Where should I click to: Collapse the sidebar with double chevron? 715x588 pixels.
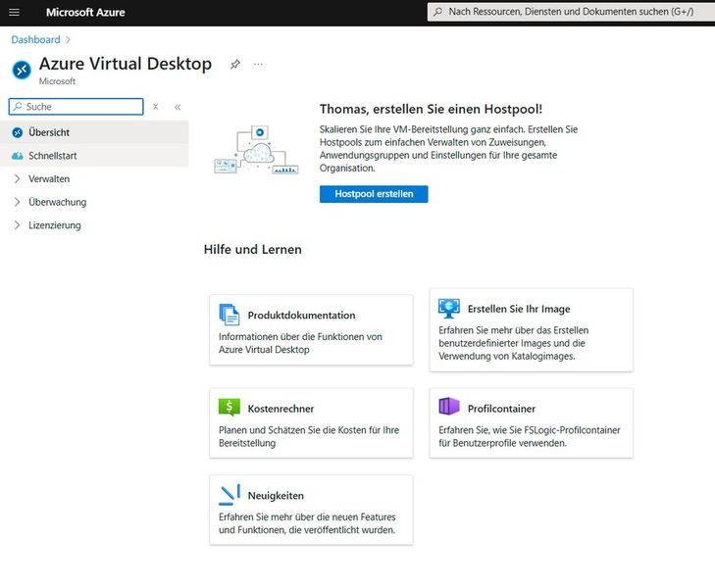click(178, 107)
